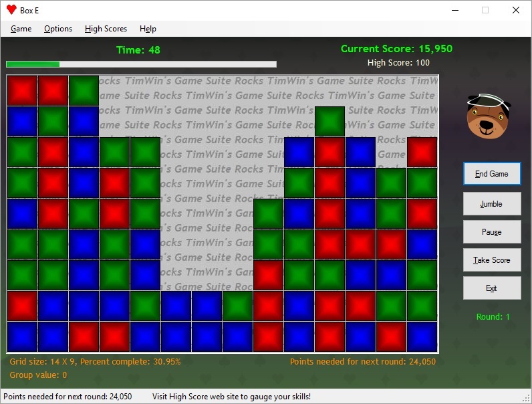Click the blue block in bottom-right grid corner
This screenshot has width=532, height=404.
[422, 336]
